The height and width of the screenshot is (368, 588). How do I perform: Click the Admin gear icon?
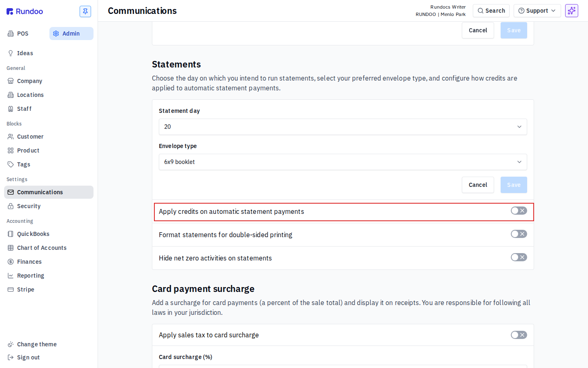[56, 34]
